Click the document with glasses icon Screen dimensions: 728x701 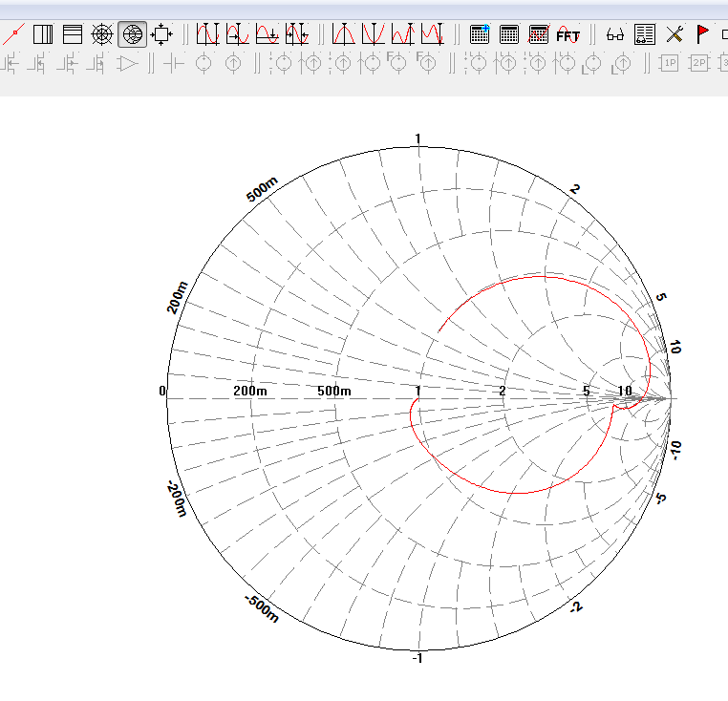tap(645, 34)
